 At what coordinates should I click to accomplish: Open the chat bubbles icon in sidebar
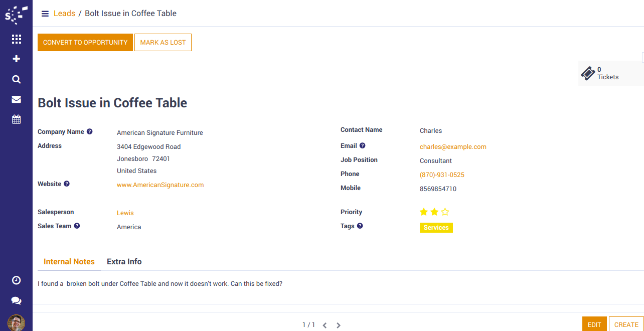16,300
